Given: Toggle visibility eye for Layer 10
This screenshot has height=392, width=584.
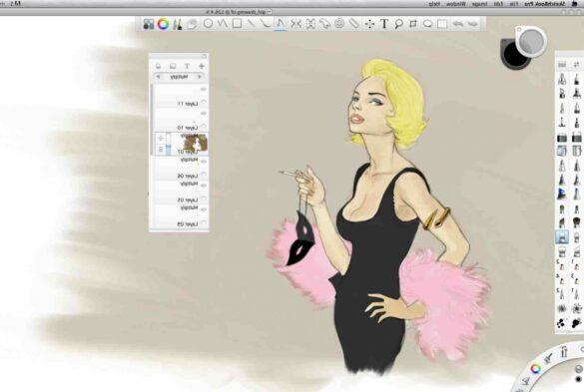Looking at the screenshot, I should click(204, 113).
